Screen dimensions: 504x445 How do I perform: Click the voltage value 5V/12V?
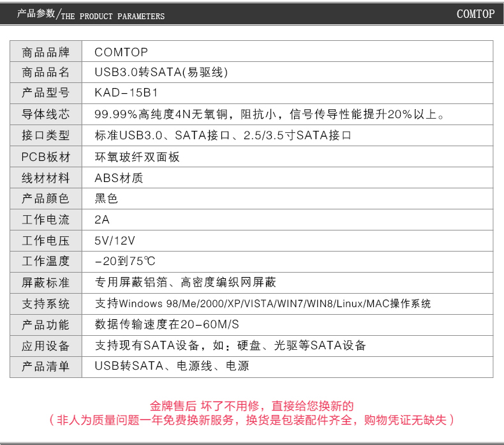115,241
